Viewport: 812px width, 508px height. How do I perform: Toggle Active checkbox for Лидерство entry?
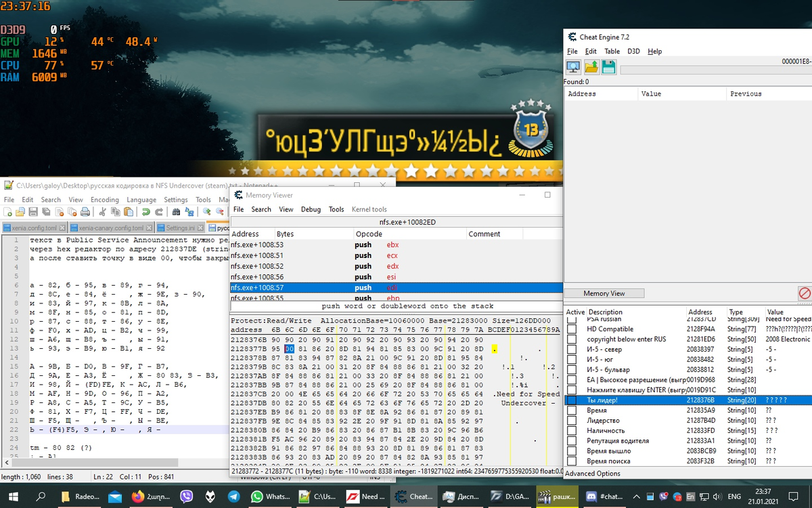pyautogui.click(x=572, y=421)
